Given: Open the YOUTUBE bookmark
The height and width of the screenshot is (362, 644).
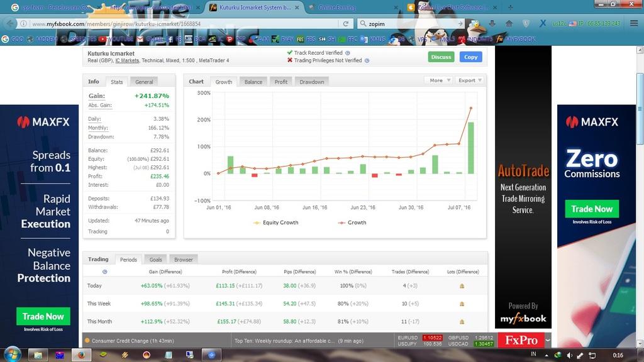Looking at the screenshot, I should pos(116,40).
